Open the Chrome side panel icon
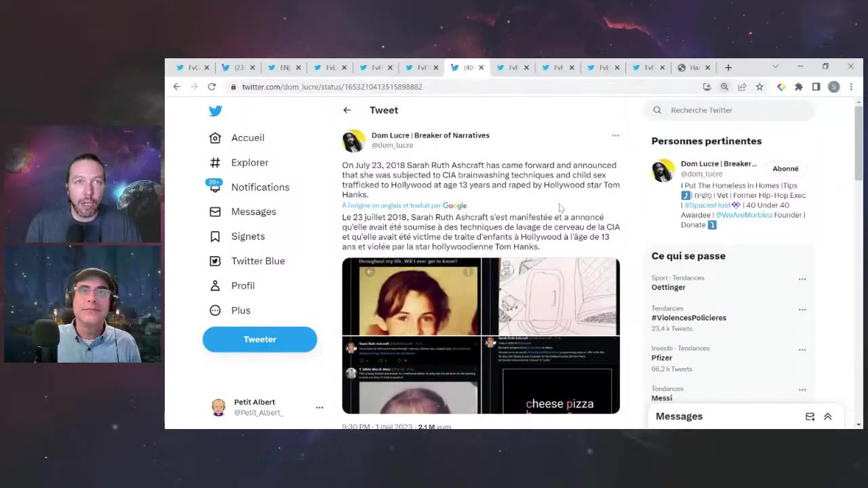Screen dimensions: 868x488 (x=816, y=87)
